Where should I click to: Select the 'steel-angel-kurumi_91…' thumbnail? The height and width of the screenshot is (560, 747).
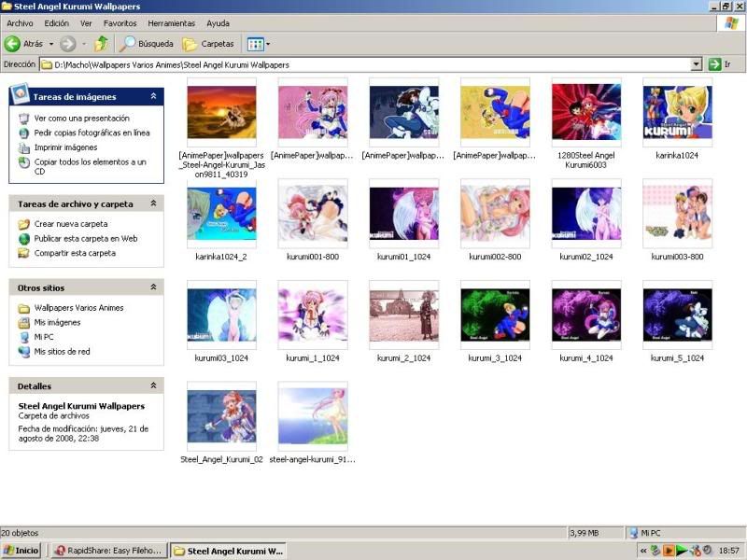point(313,416)
